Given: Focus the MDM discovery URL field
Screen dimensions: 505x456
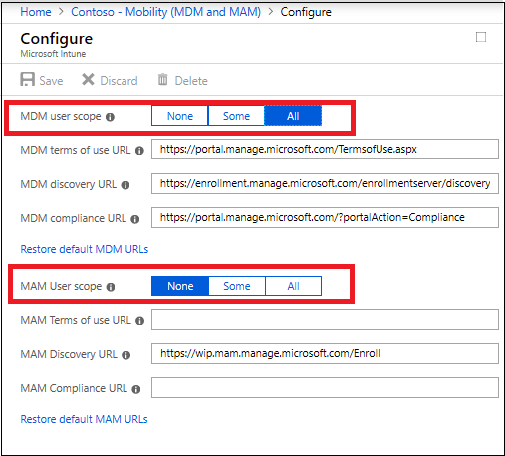Looking at the screenshot, I should coord(325,183).
